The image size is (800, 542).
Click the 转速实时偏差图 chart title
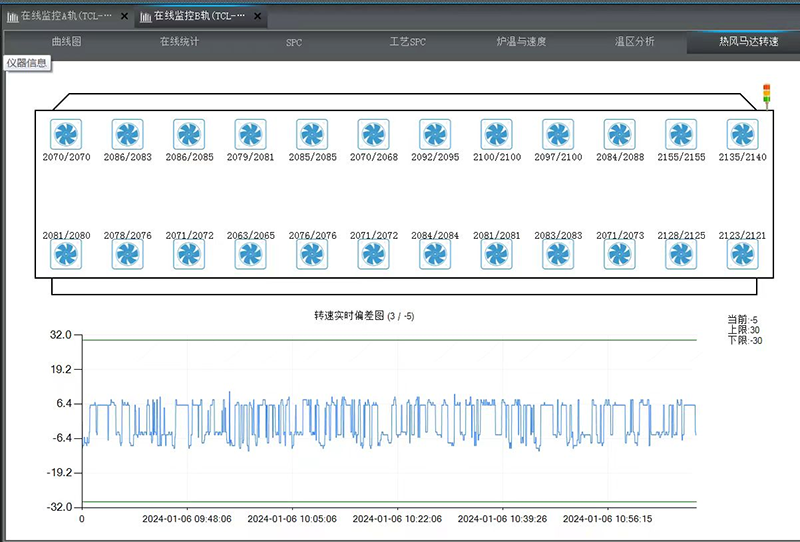tap(364, 316)
